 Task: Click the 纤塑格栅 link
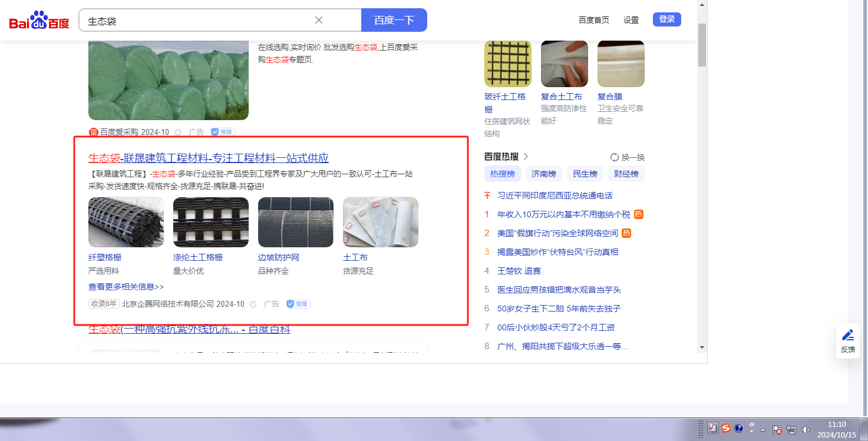point(105,257)
